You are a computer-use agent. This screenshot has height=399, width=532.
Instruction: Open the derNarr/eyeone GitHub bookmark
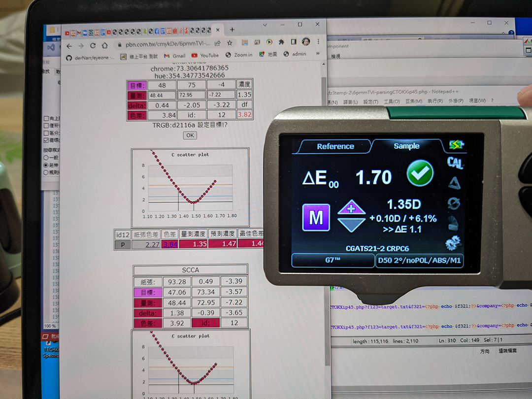[90, 58]
